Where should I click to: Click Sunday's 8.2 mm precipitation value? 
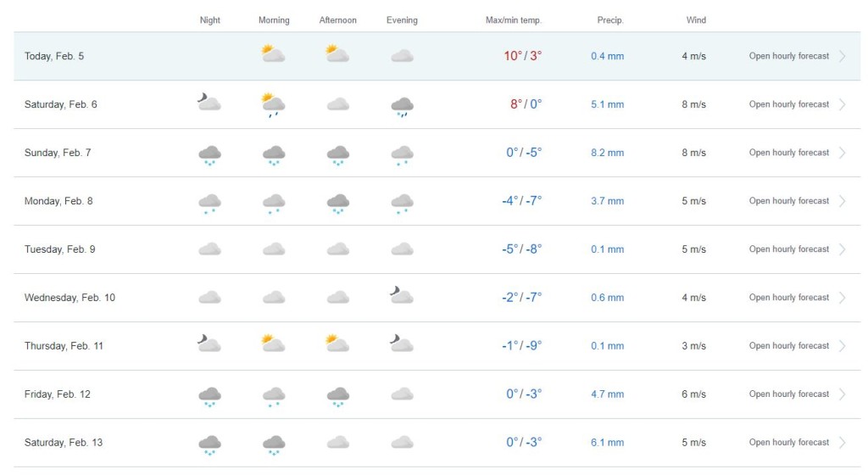pyautogui.click(x=607, y=153)
